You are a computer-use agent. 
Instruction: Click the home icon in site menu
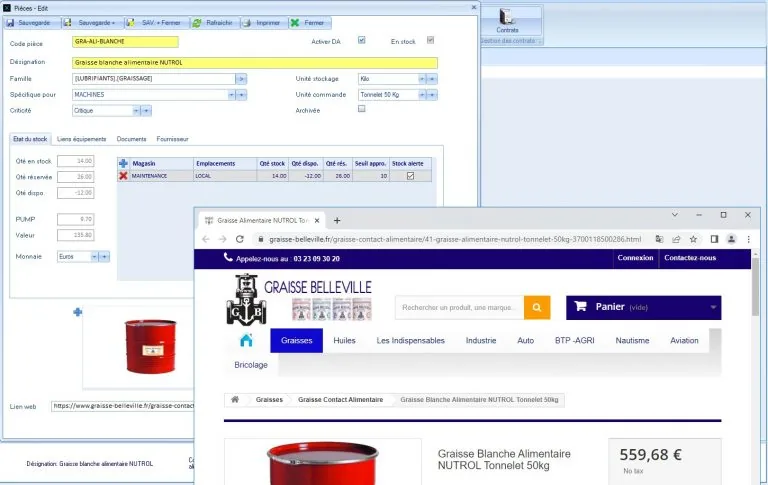(246, 340)
